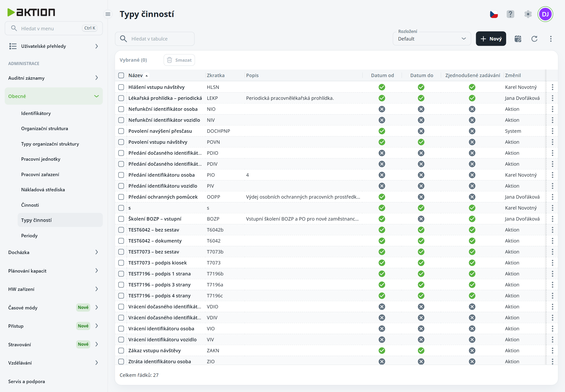565x392 pixels.
Task: Open row menu for Hlášení vstupu návštěvy
Action: (552, 87)
